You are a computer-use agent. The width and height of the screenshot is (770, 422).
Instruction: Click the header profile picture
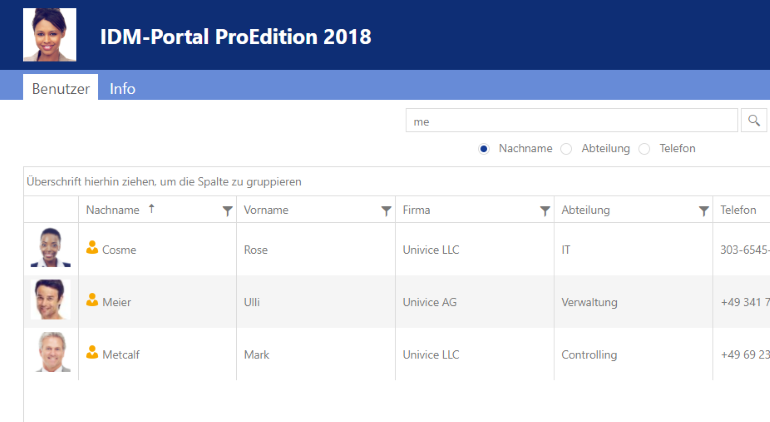pyautogui.click(x=50, y=34)
